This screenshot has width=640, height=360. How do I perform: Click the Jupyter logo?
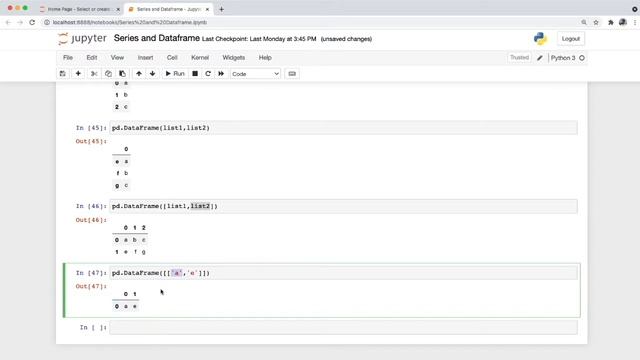pyautogui.click(x=82, y=39)
